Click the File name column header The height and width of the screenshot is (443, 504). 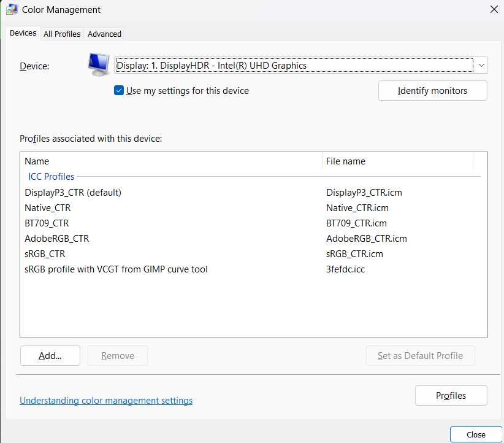click(397, 161)
